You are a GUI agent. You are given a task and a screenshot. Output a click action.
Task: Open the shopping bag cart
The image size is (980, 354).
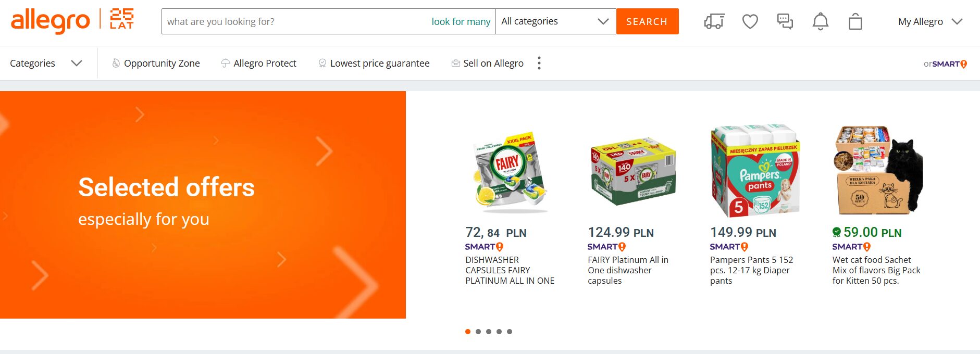coord(855,22)
